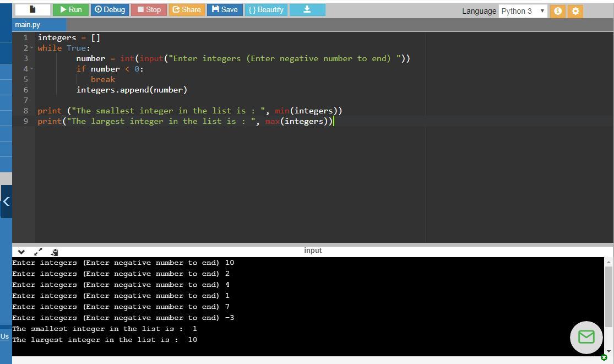Click line number 1 in the gutter
614x364 pixels.
pos(25,37)
